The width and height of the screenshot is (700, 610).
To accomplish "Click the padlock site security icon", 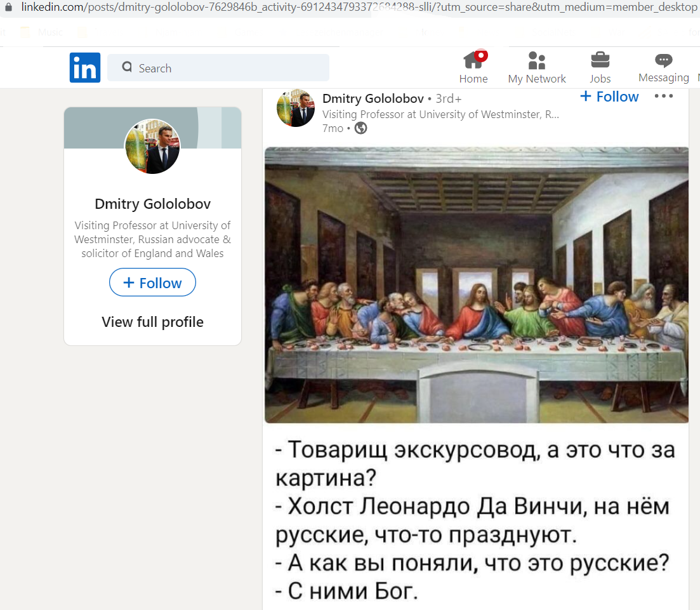I will pyautogui.click(x=8, y=7).
